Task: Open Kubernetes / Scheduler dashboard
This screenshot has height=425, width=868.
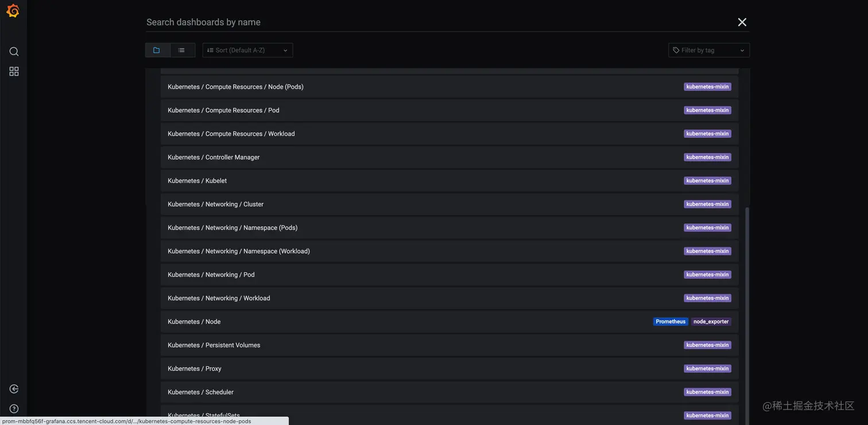Action: (x=449, y=392)
